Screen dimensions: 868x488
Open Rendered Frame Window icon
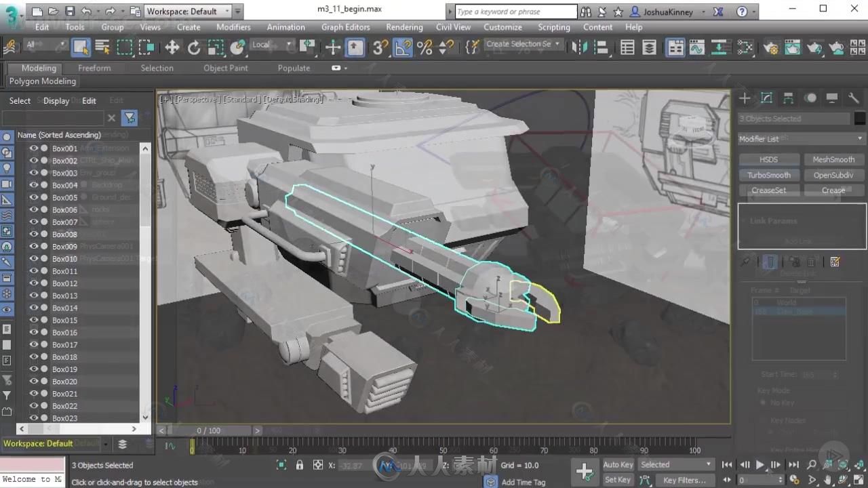tap(793, 47)
